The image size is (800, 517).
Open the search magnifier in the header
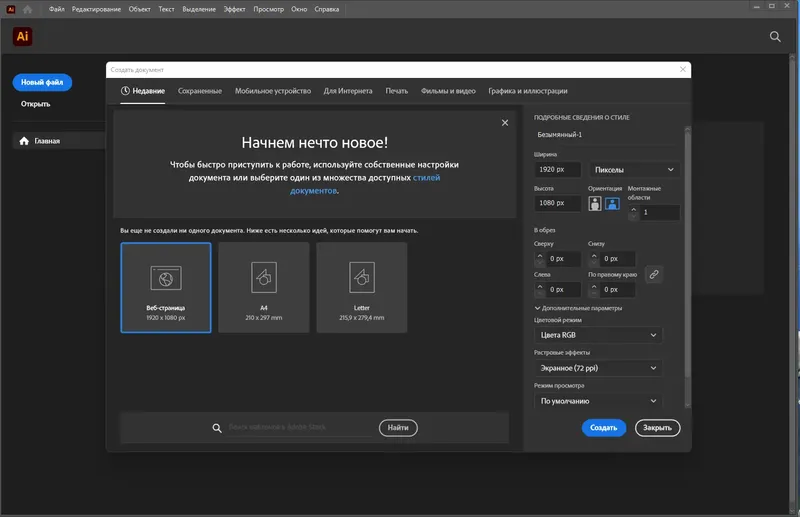775,36
